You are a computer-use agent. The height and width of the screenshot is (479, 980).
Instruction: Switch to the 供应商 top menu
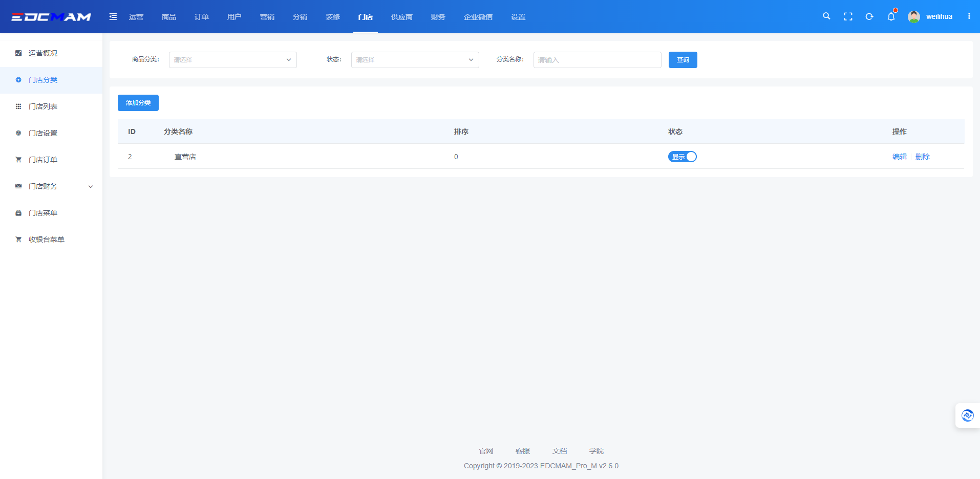click(401, 17)
